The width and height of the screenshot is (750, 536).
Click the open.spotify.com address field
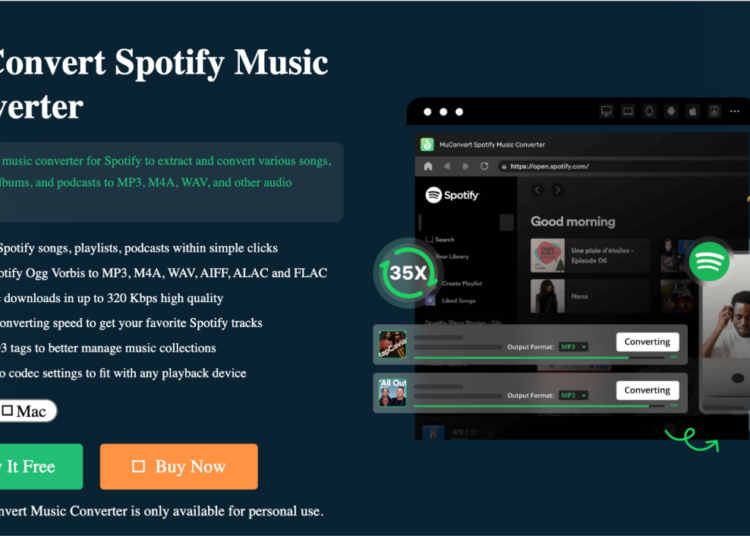pos(622,166)
